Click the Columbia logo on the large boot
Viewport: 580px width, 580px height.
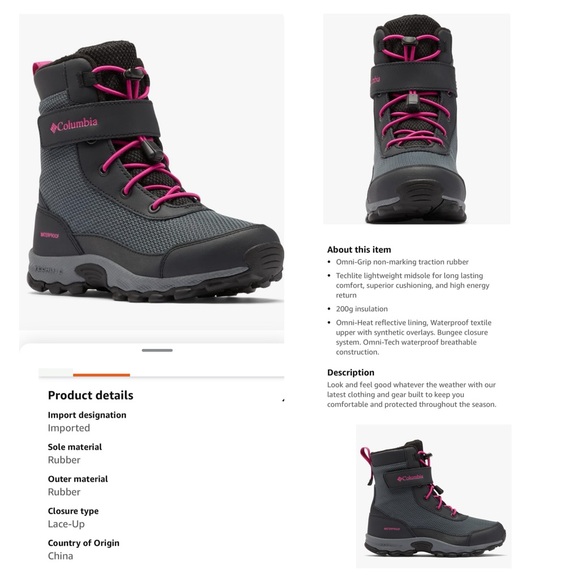tap(74, 125)
